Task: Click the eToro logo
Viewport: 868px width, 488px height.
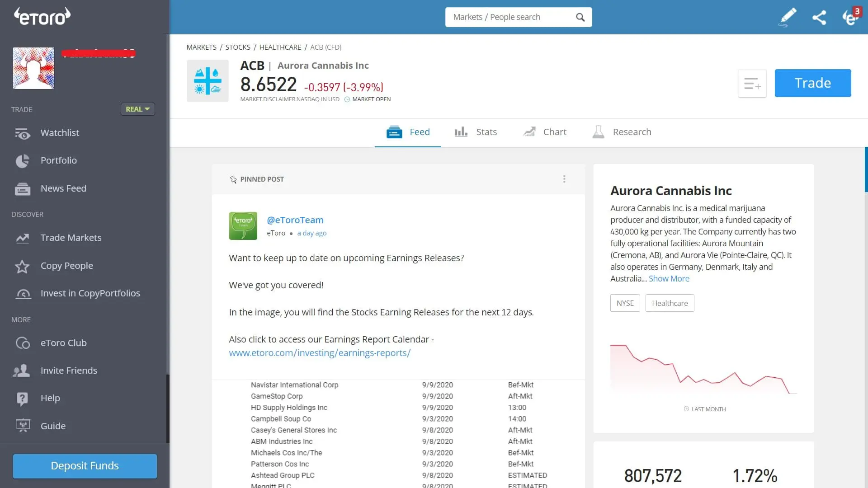Action: coord(42,17)
